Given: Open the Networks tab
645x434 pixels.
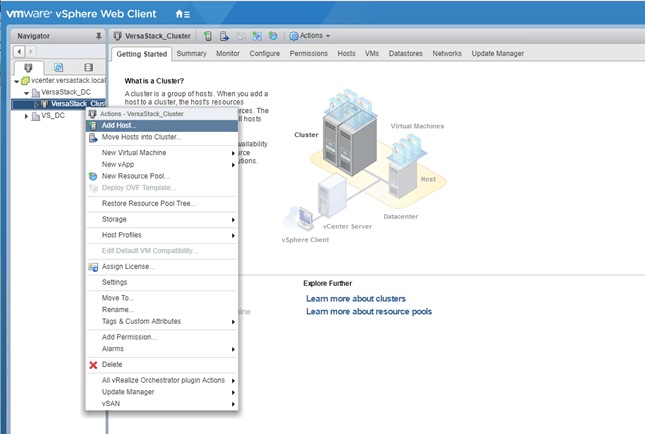Looking at the screenshot, I should (447, 53).
